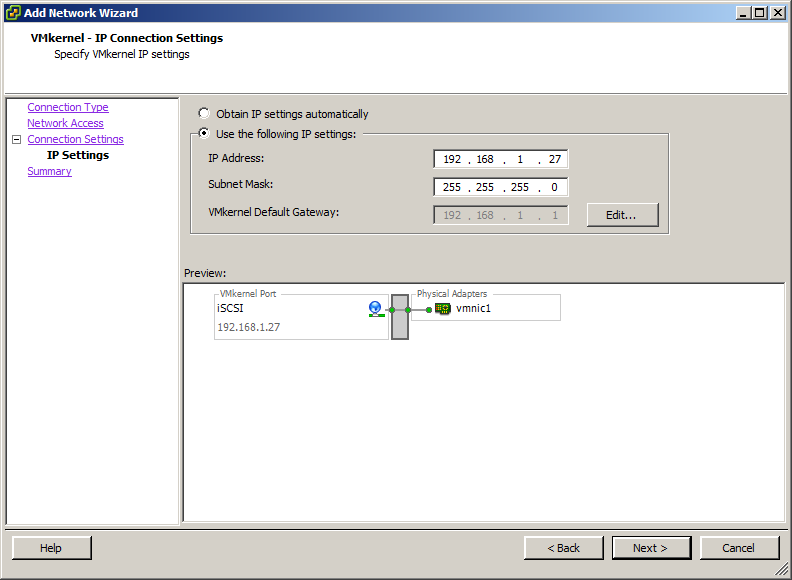Click the iSCSI port label in preview
Viewport: 792px width, 580px height.
[x=230, y=308]
